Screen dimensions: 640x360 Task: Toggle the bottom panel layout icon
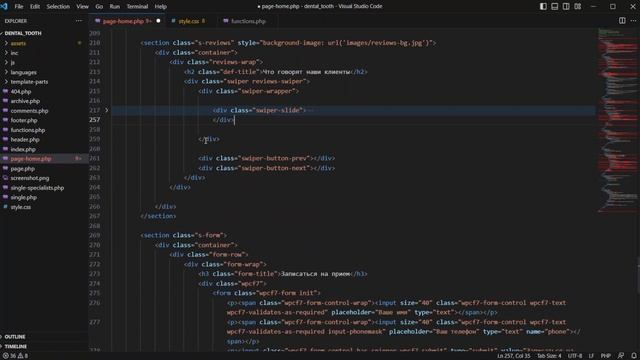tap(555, 7)
